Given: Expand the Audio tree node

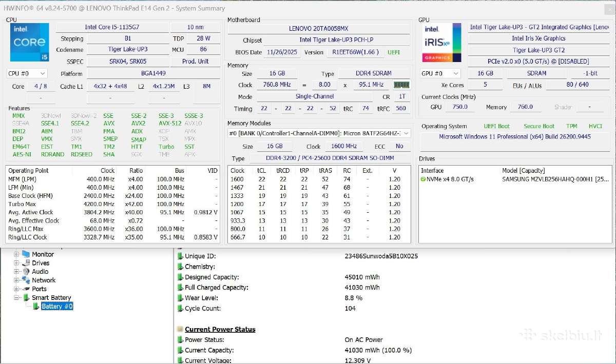Looking at the screenshot, I should [16, 272].
